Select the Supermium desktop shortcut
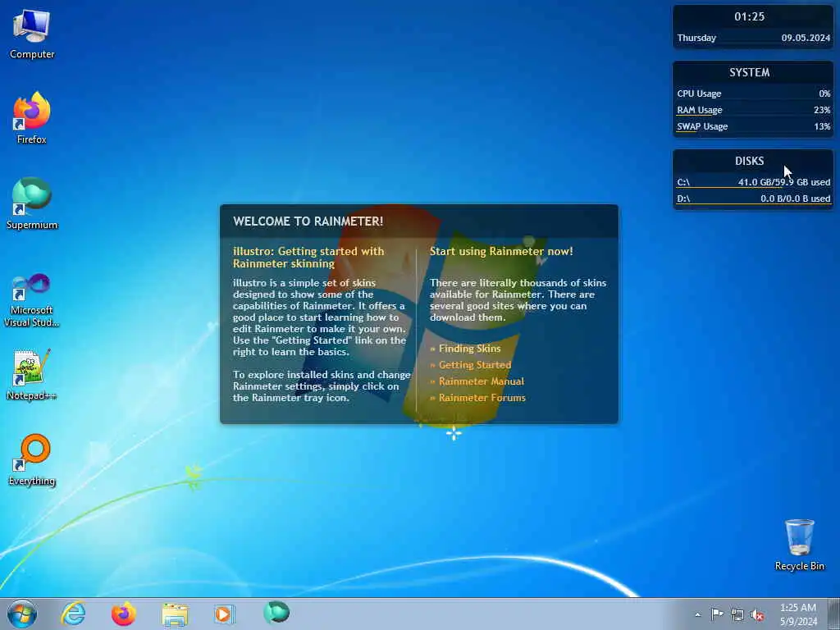The image size is (840, 630). click(32, 203)
